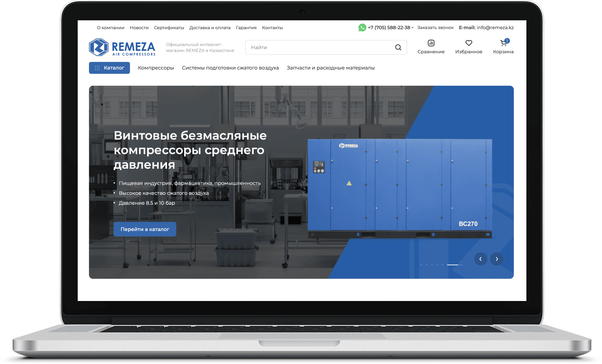Open Доставка и оплата page

(210, 28)
